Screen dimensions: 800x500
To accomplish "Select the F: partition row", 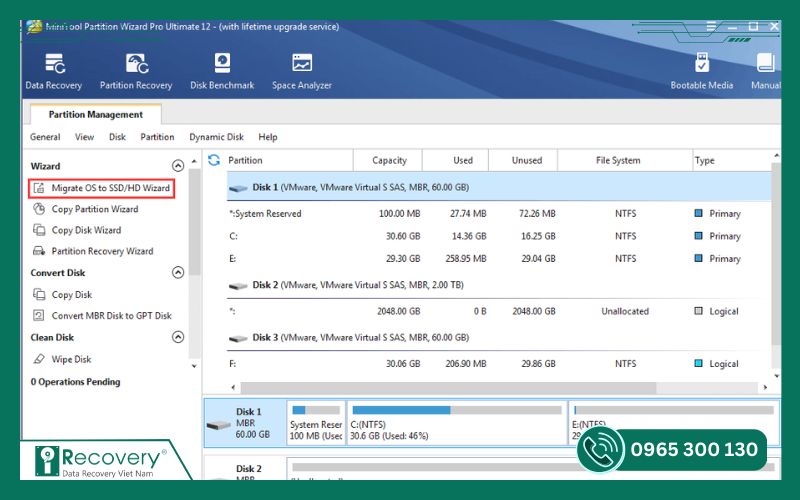I will pos(499,364).
